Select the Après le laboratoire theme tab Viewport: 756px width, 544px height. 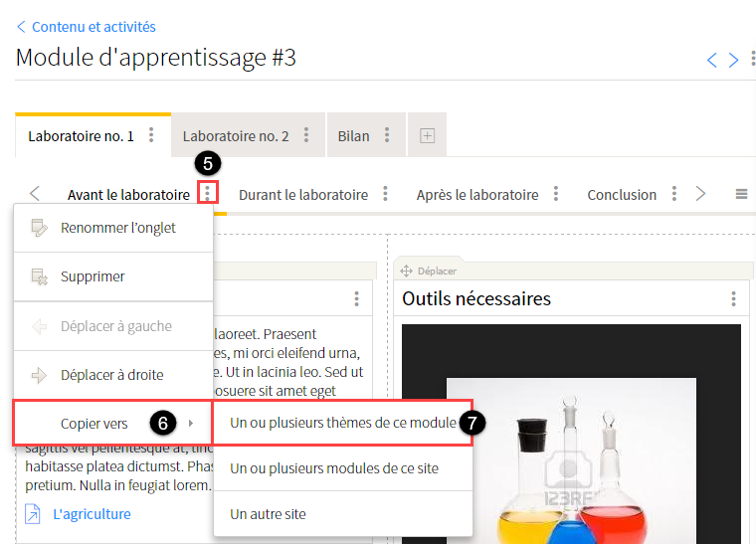point(477,195)
